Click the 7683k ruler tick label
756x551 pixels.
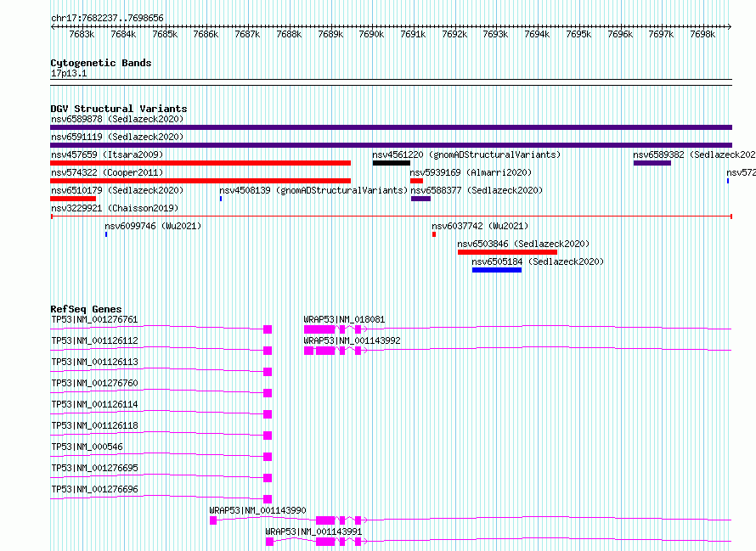[x=82, y=34]
